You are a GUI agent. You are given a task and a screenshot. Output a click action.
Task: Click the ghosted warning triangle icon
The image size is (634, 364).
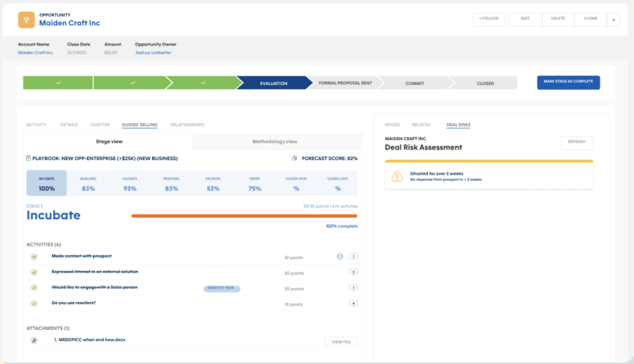pyautogui.click(x=397, y=176)
